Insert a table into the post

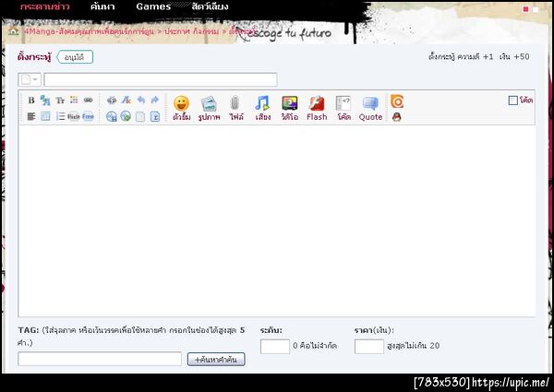click(x=45, y=116)
